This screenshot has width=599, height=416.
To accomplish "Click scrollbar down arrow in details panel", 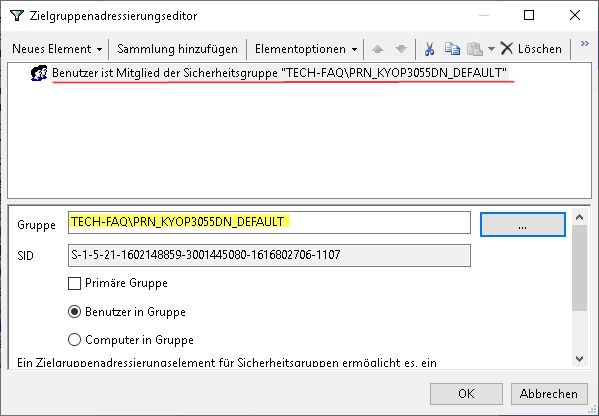I will coord(580,359).
